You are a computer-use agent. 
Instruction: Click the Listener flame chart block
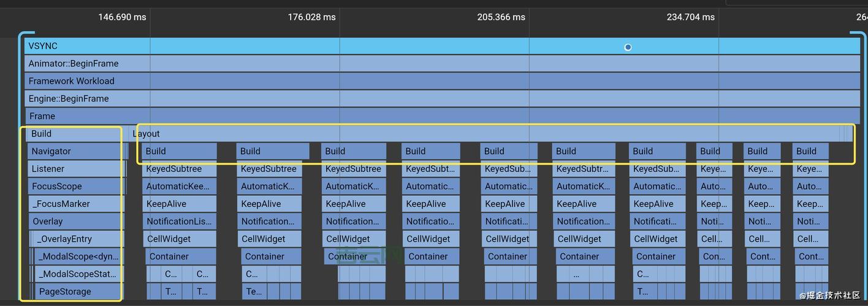coord(75,169)
